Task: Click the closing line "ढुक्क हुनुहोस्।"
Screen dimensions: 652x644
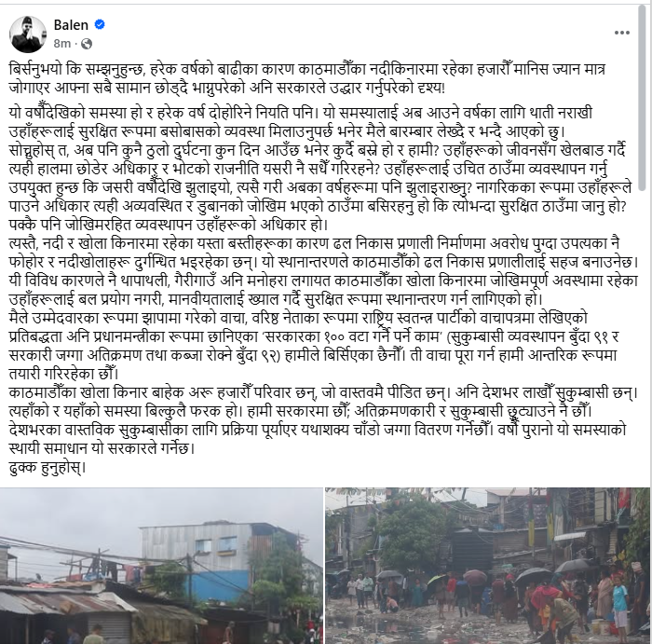Action: (47, 468)
